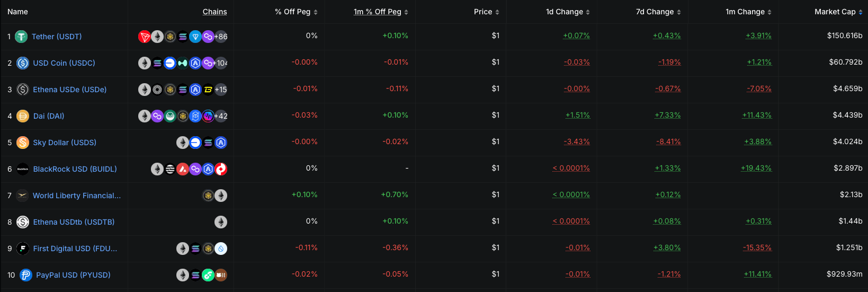The width and height of the screenshot is (868, 292).
Task: Open the Dai (DAI) page
Action: [x=49, y=116]
